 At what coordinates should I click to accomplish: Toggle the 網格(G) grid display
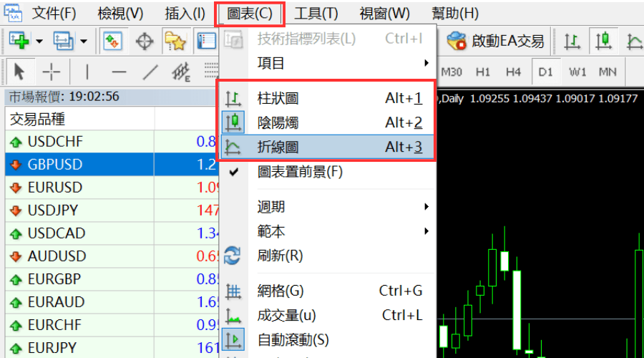pos(280,291)
